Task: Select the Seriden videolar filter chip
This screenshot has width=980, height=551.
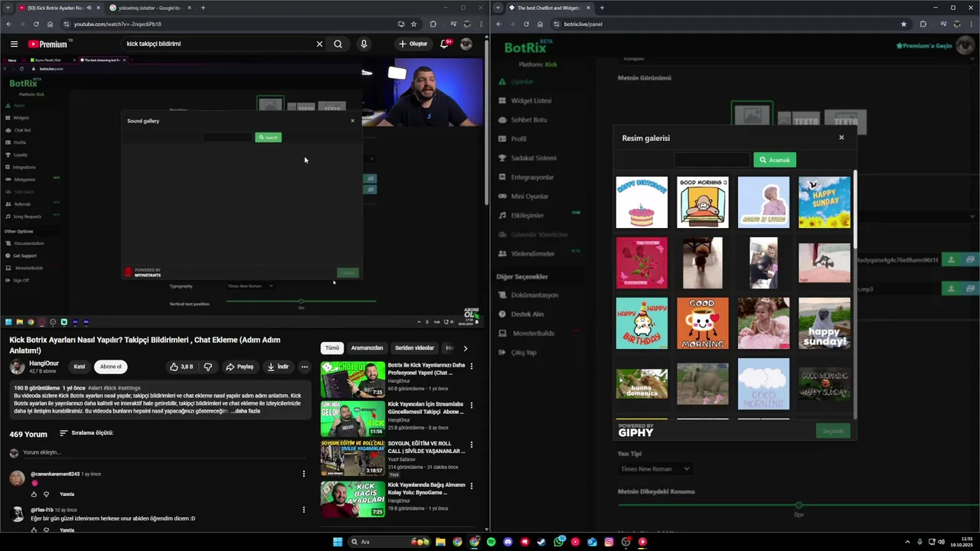Action: 414,348
